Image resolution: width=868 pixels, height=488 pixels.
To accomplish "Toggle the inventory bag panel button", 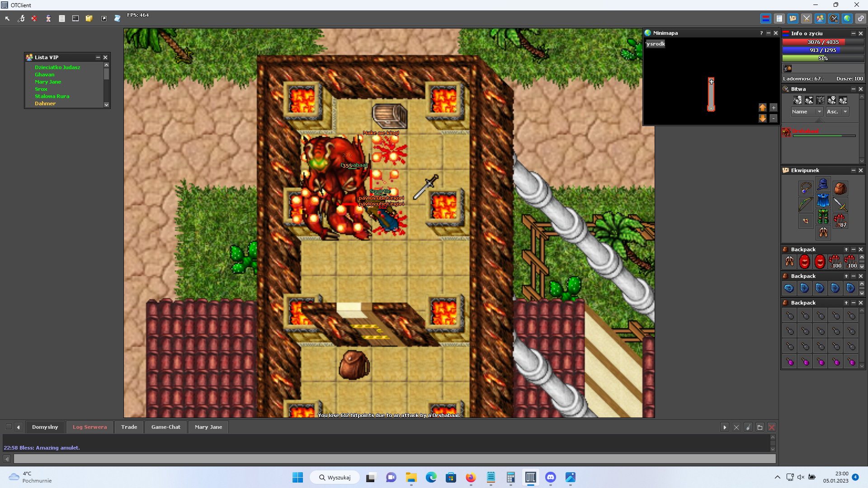I will [793, 19].
